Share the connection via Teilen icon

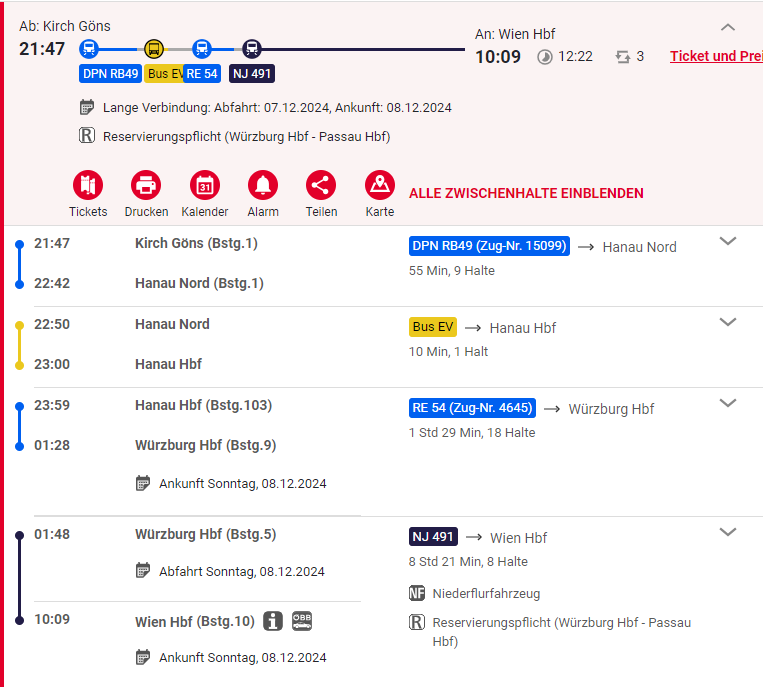321,185
